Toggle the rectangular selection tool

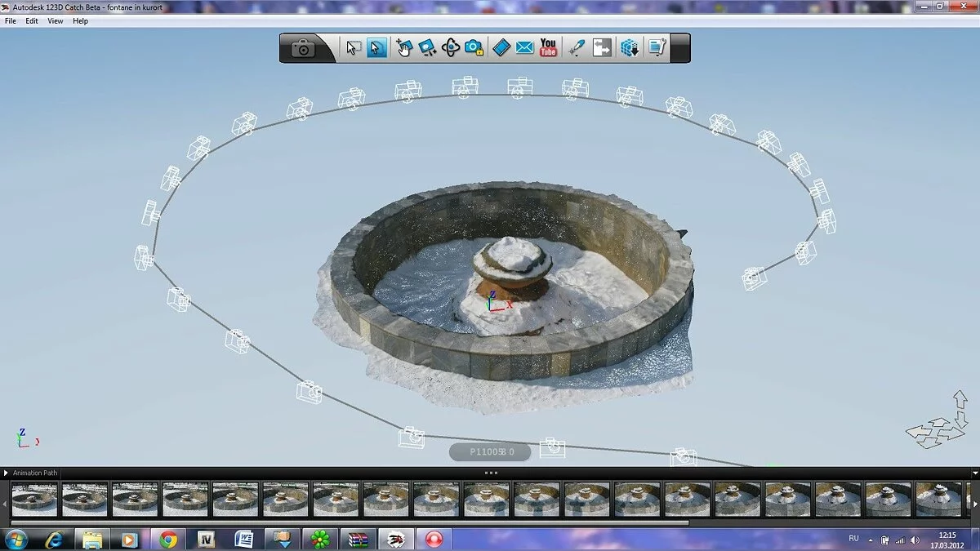353,47
